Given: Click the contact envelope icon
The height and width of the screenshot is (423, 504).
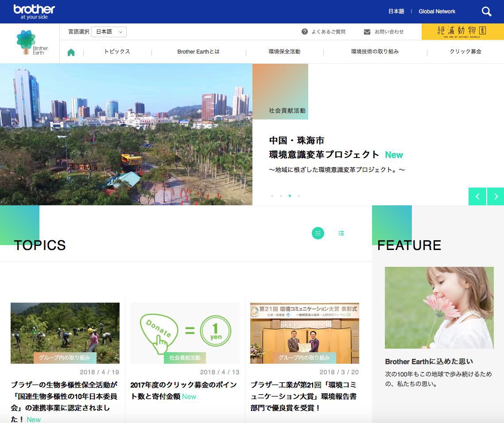Looking at the screenshot, I should pos(367,32).
